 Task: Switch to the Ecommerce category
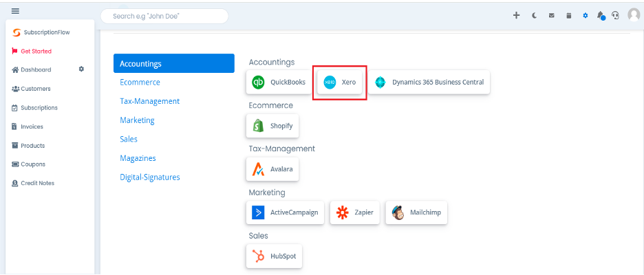click(x=140, y=82)
